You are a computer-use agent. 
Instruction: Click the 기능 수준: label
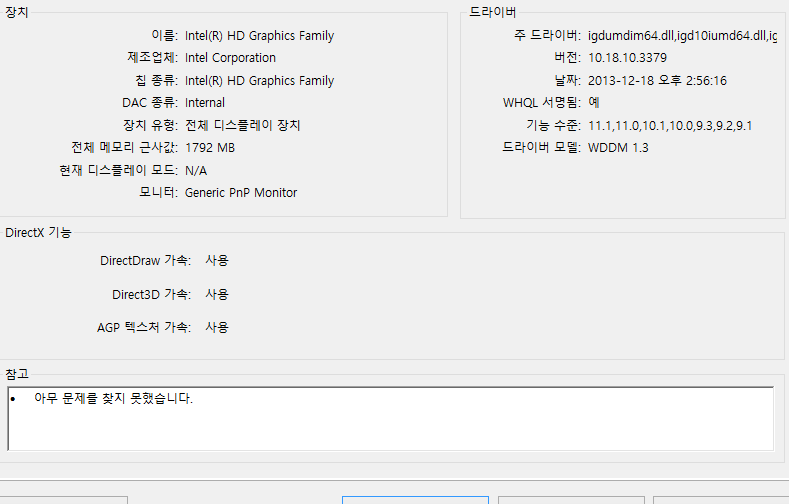tap(554, 125)
